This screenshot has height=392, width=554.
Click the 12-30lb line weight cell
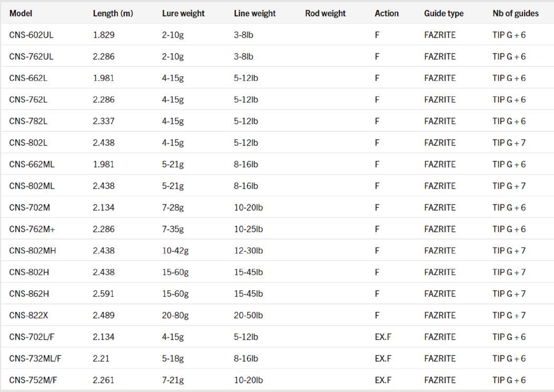(248, 251)
